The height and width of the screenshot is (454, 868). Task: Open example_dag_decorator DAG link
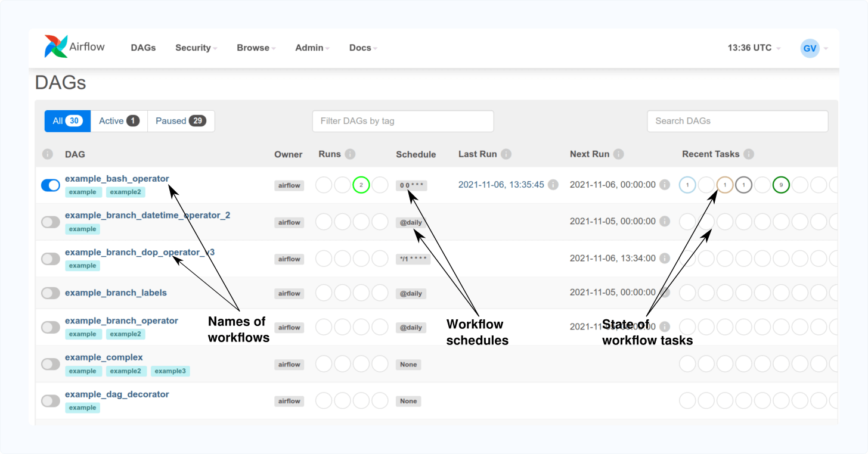click(117, 394)
